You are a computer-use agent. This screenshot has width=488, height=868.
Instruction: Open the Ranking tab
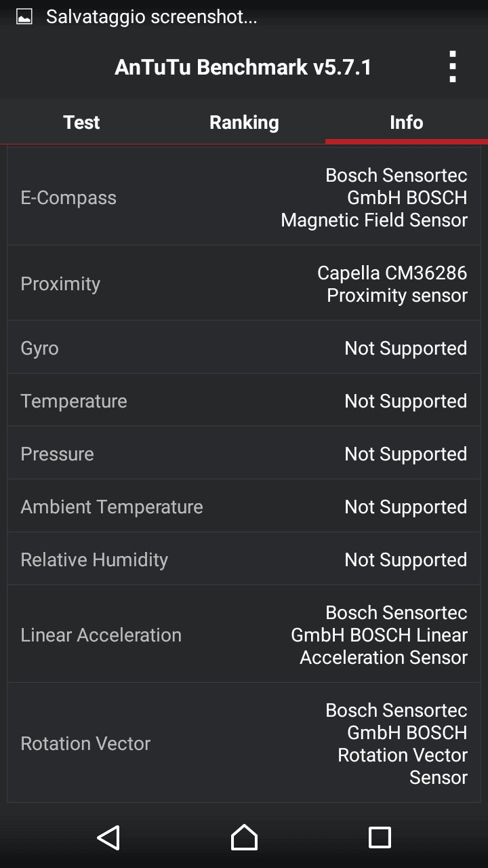tap(244, 122)
